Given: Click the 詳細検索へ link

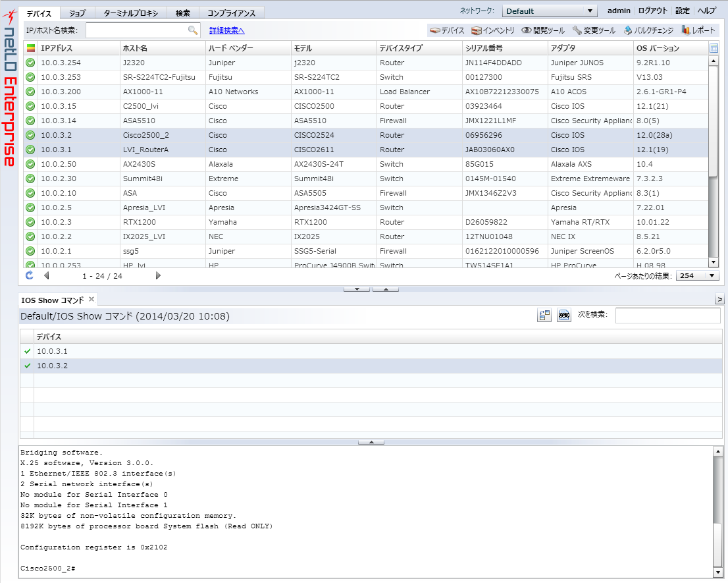Looking at the screenshot, I should pos(227,30).
